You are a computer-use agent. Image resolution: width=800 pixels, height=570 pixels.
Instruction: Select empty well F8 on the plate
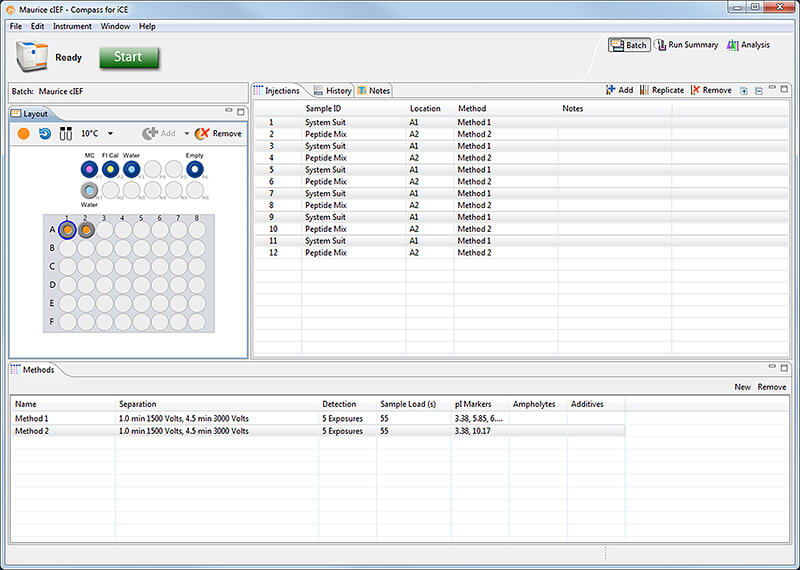[x=197, y=322]
